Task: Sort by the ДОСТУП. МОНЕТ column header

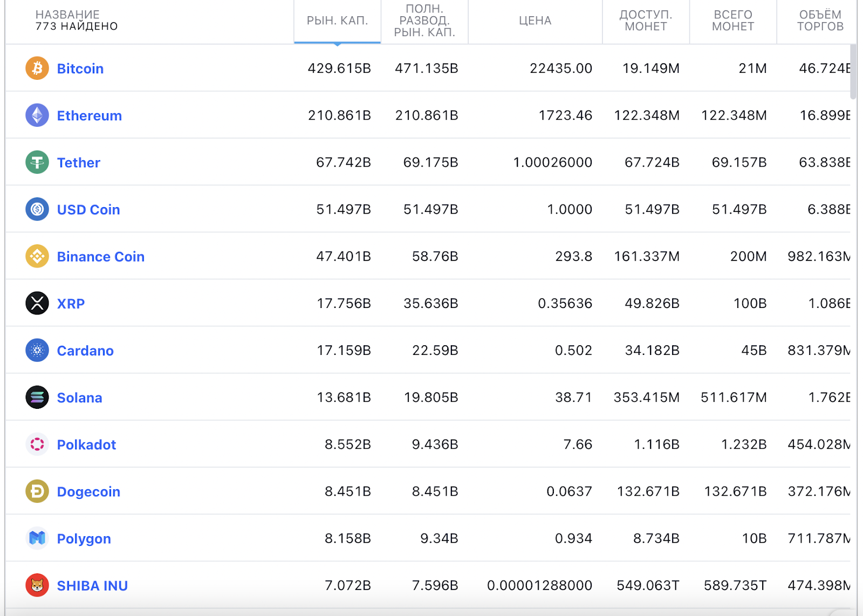Action: coord(646,20)
